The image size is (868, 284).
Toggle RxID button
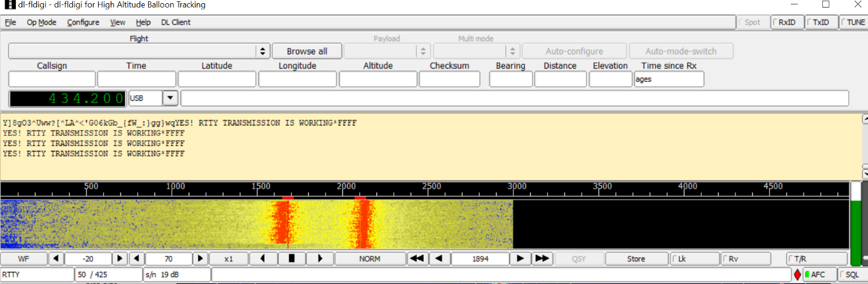[x=786, y=22]
